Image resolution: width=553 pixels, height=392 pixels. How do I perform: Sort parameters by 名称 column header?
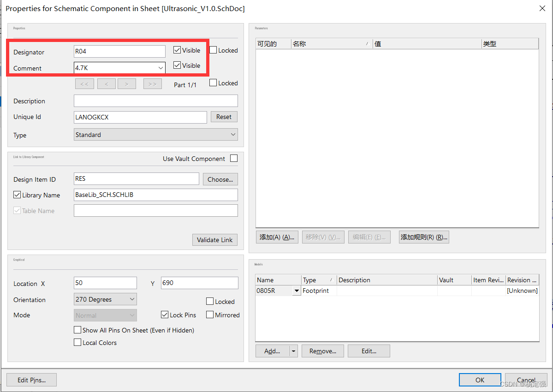tap(331, 44)
